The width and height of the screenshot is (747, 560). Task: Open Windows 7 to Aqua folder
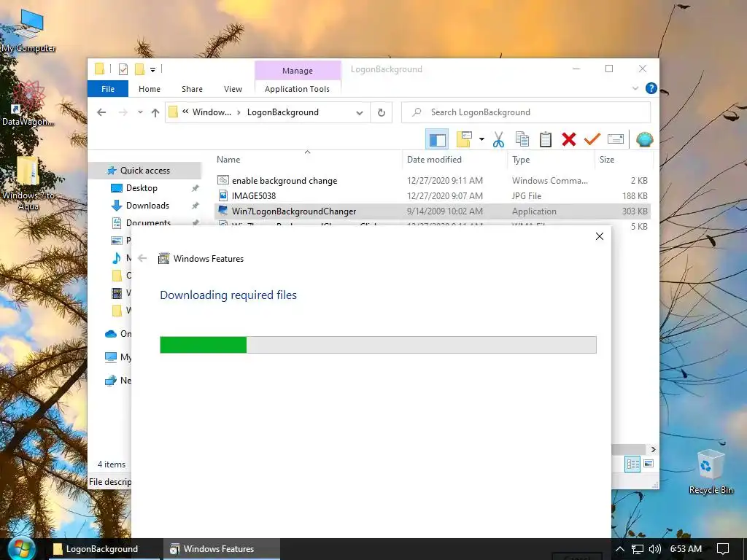pos(28,183)
